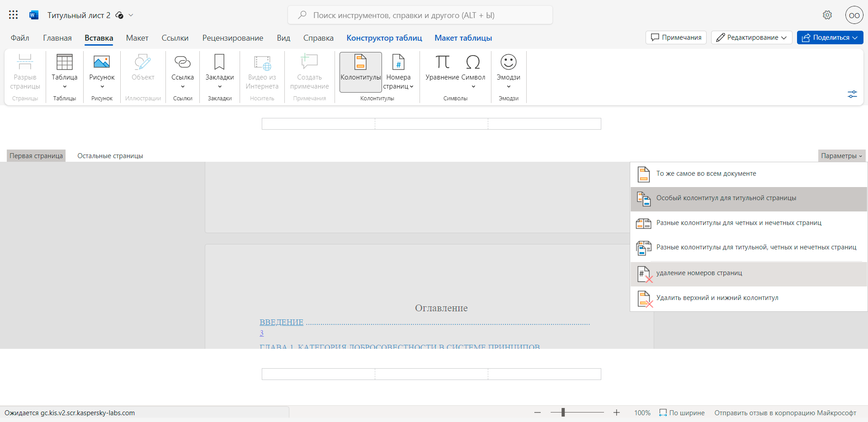
Task: Click По ширине fit width button
Action: 682,413
